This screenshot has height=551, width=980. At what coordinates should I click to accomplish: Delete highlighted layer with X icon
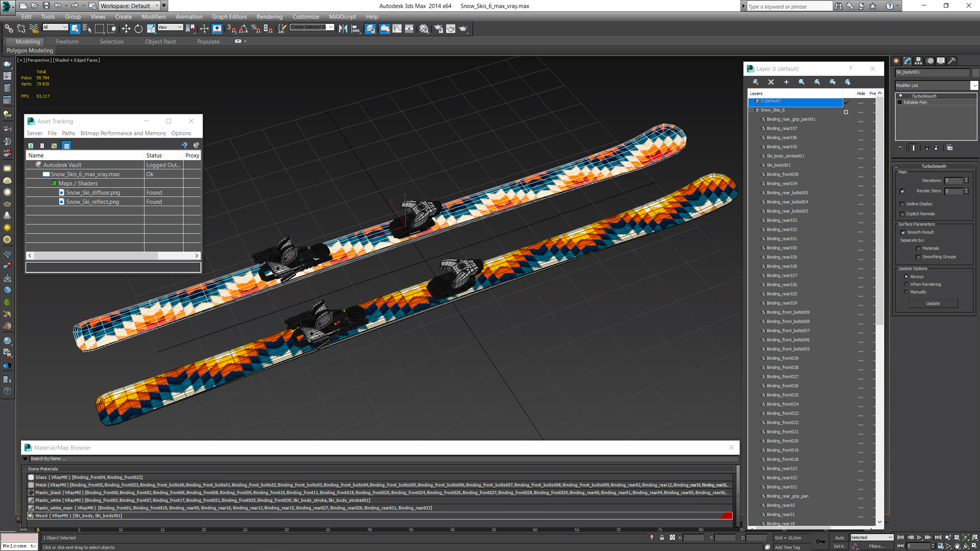(x=771, y=82)
